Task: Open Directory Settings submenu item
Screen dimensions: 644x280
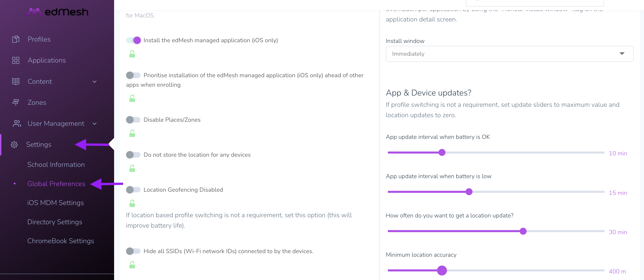Action: 55,222
